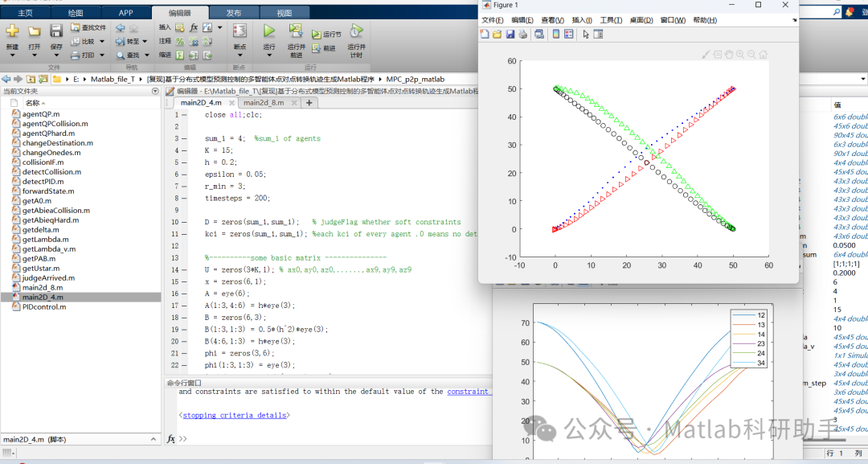Screen dimensions: 868x464
Task: Click the 'stopping criteria details' link
Action: (x=235, y=415)
